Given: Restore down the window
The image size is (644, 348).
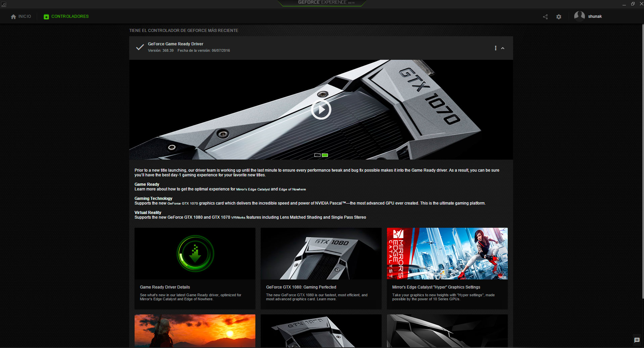Looking at the screenshot, I should pyautogui.click(x=633, y=4).
